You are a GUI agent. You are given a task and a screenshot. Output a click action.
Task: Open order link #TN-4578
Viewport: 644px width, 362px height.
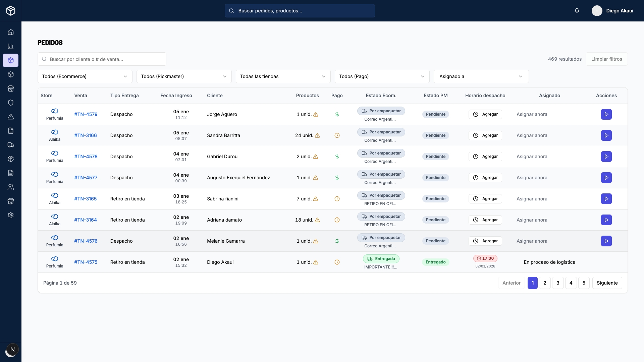point(86,157)
